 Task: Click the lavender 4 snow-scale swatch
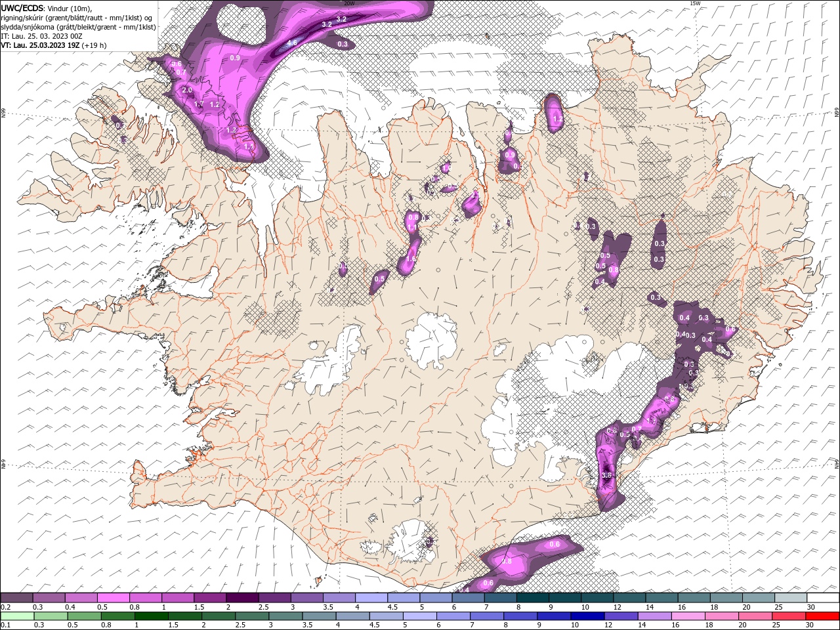370,598
